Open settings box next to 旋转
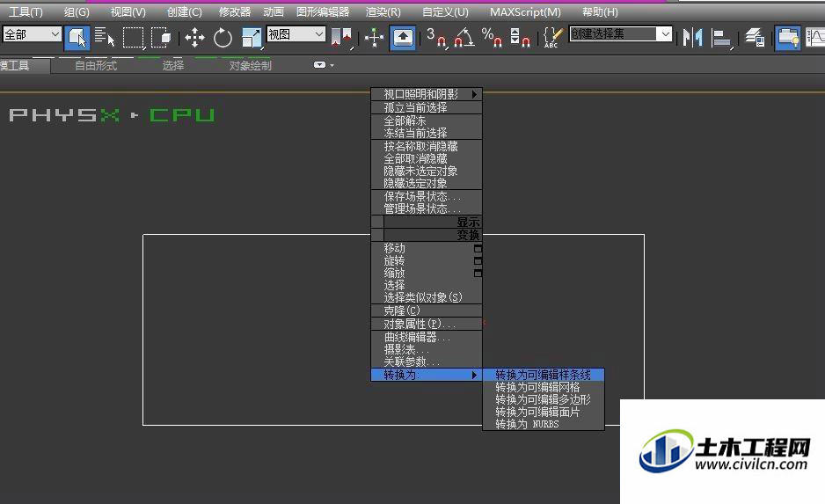 (478, 261)
